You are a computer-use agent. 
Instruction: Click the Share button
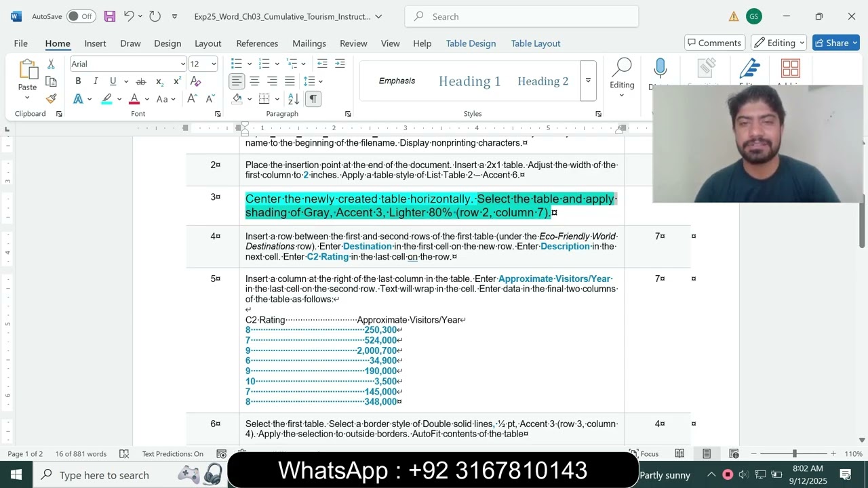pos(837,43)
